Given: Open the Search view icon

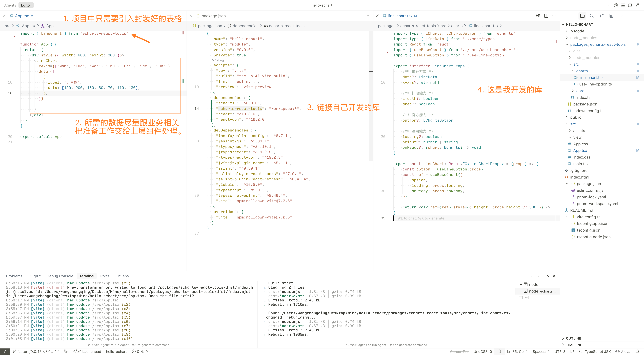Looking at the screenshot, I should [x=592, y=16].
